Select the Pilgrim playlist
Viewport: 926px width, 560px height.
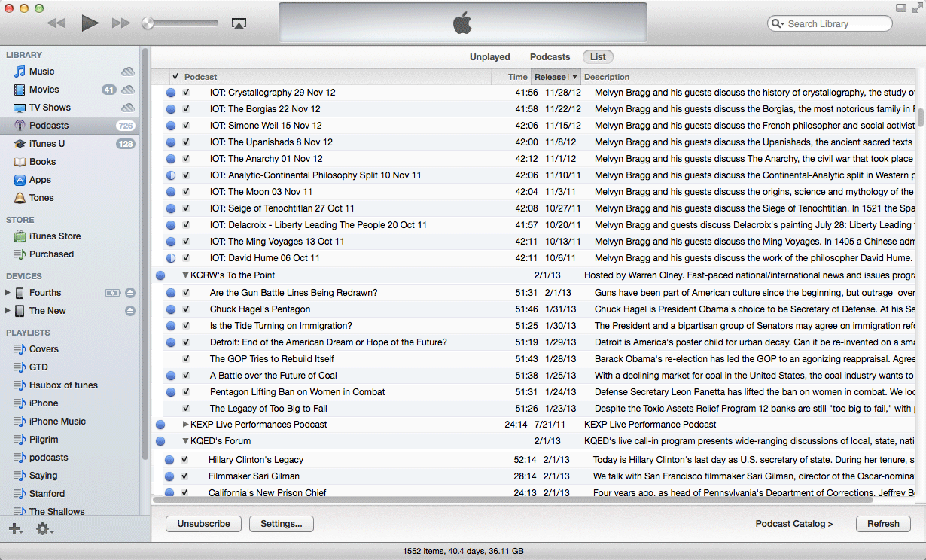[44, 440]
